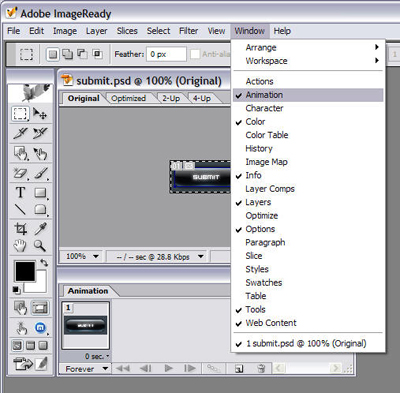Viewport: 400px width, 393px height.
Task: Choose Intersect with Selection mode button
Action: pos(97,54)
